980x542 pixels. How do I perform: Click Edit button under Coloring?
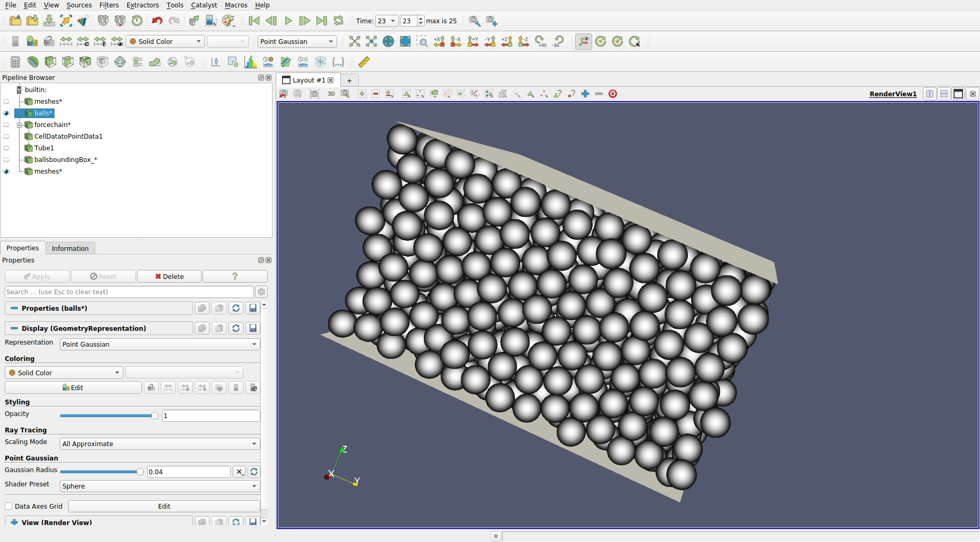tap(73, 387)
